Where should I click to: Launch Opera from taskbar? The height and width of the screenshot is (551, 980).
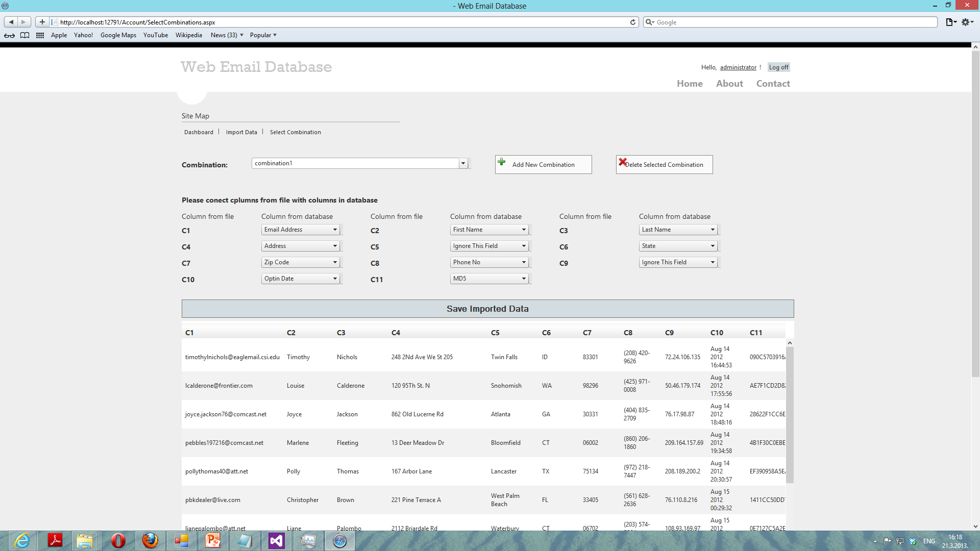coord(118,540)
